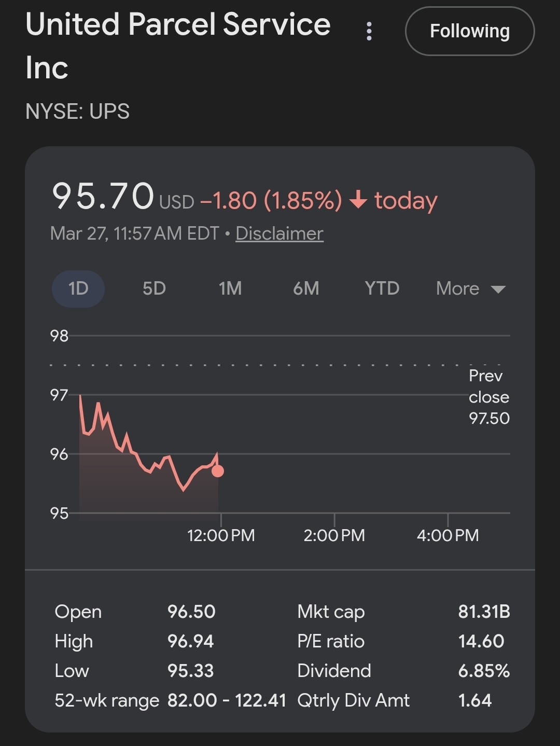The image size is (560, 746).
Task: Click the Mkt cap value 81.31B
Action: click(484, 612)
